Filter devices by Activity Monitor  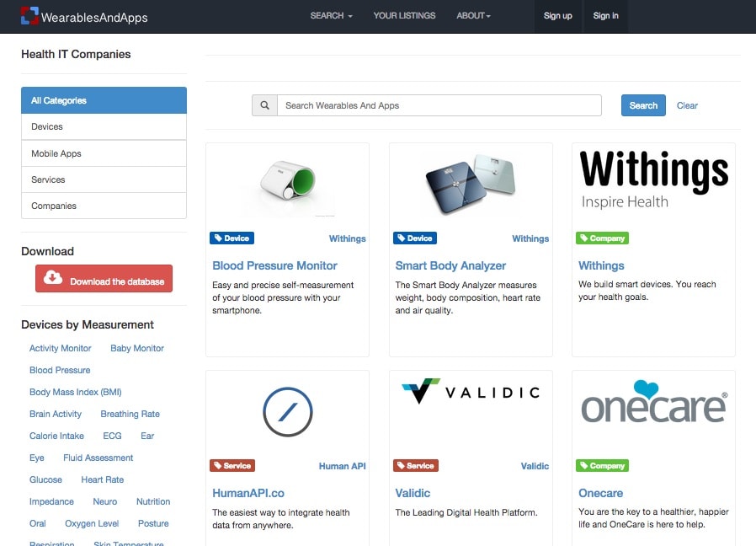point(61,348)
